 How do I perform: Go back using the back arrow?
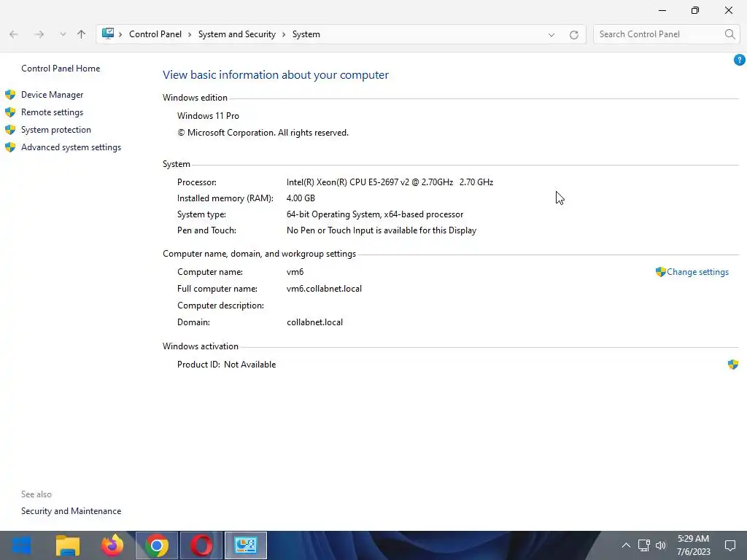[14, 34]
